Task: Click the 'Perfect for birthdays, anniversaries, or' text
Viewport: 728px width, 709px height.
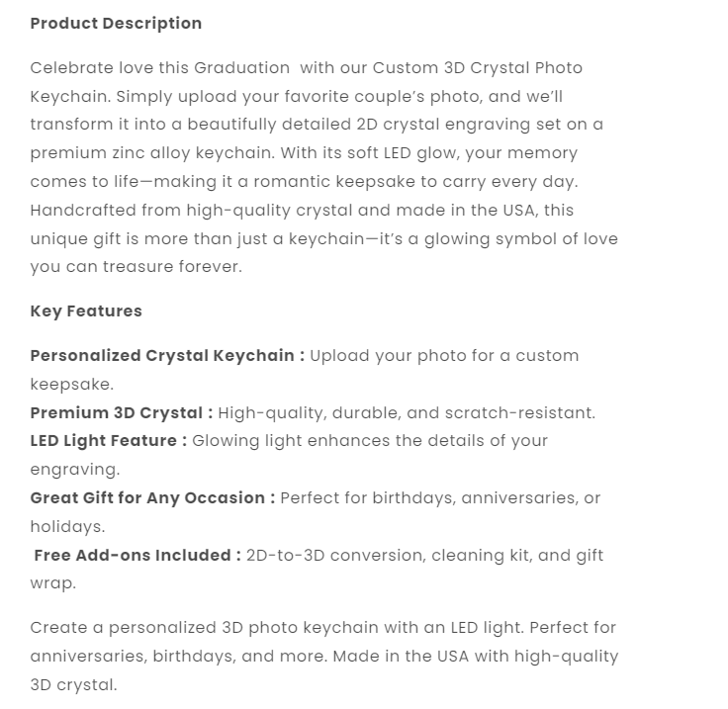Action: (440, 497)
